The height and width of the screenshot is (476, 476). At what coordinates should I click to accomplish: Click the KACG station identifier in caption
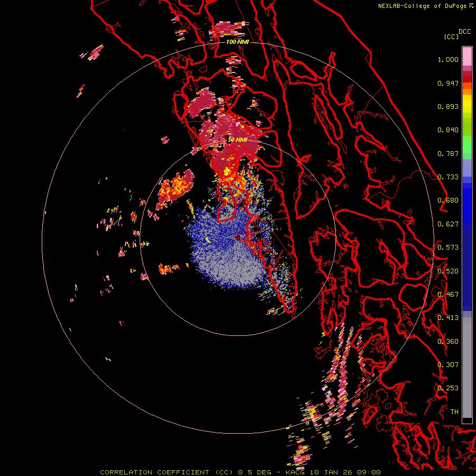tap(295, 472)
